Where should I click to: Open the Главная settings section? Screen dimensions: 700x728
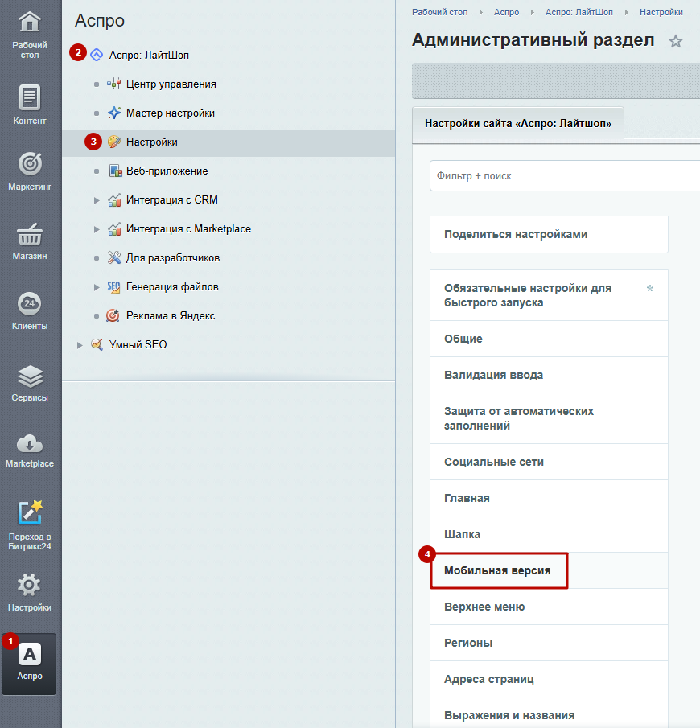pos(549,498)
